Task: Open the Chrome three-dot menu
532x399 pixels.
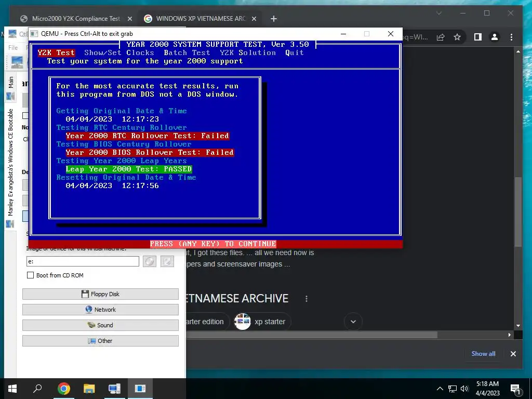Action: point(511,37)
